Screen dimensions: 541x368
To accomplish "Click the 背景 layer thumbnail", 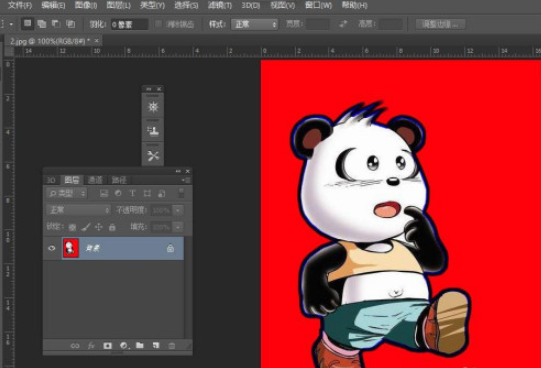I will tap(71, 248).
